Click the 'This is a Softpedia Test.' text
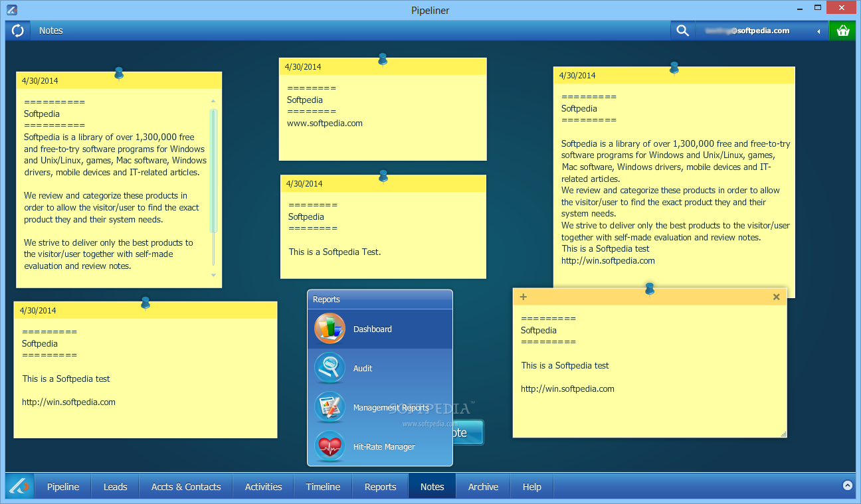 point(335,252)
